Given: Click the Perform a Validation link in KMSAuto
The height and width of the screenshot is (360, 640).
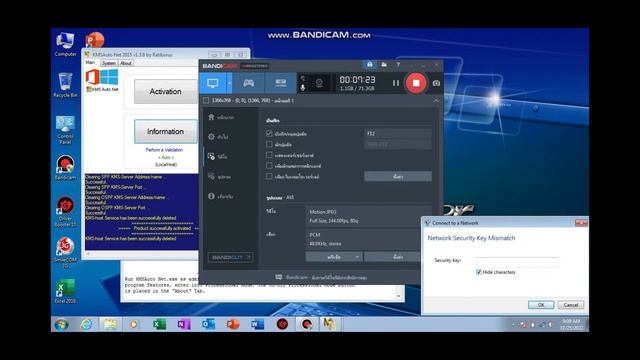Looking at the screenshot, I should point(164,150).
